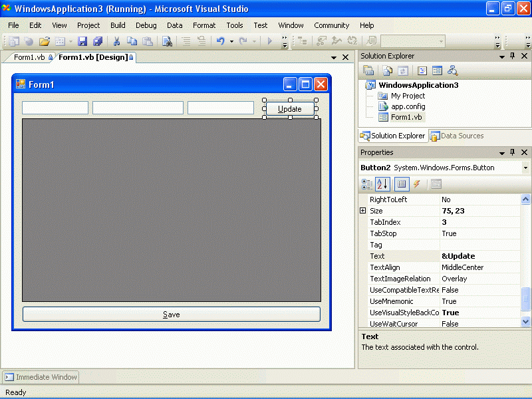
Task: Close the Form1.vb [Design] document
Action: (345, 57)
